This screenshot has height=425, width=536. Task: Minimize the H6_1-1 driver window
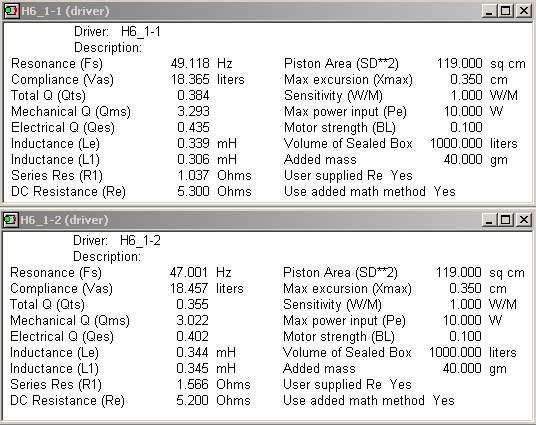pyautogui.click(x=490, y=11)
